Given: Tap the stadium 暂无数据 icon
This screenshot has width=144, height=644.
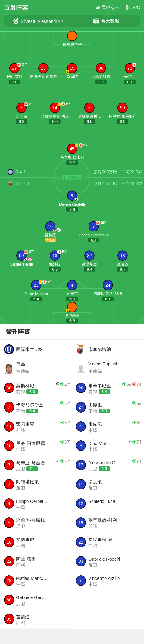Looking at the screenshot, I should pos(96,21).
